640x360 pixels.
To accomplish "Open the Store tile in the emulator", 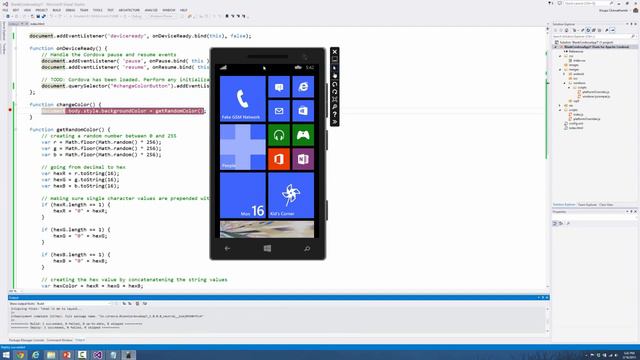I will (303, 111).
